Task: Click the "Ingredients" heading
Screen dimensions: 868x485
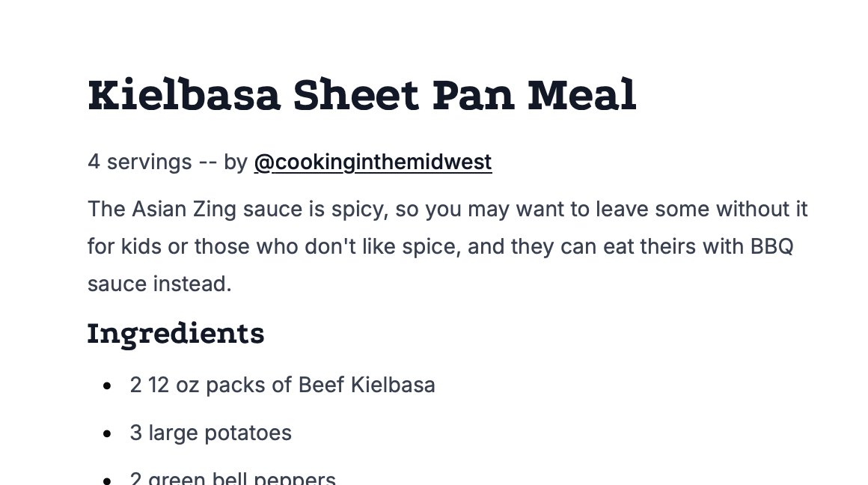Action: pos(176,334)
